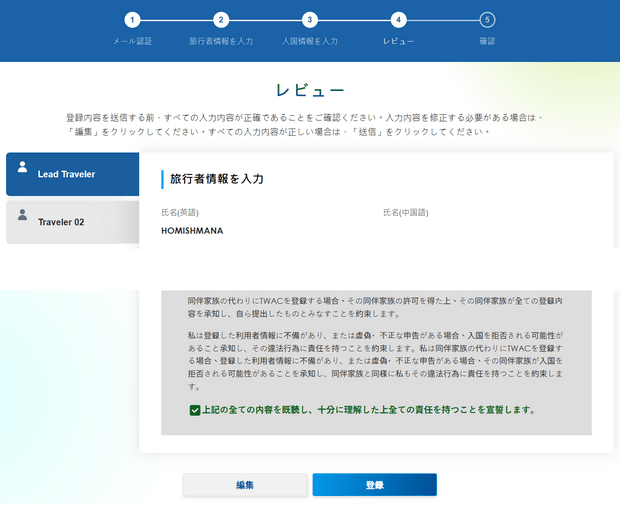Click the highlighted step 4 circle
Screen dimensions: 620x506
click(x=399, y=20)
